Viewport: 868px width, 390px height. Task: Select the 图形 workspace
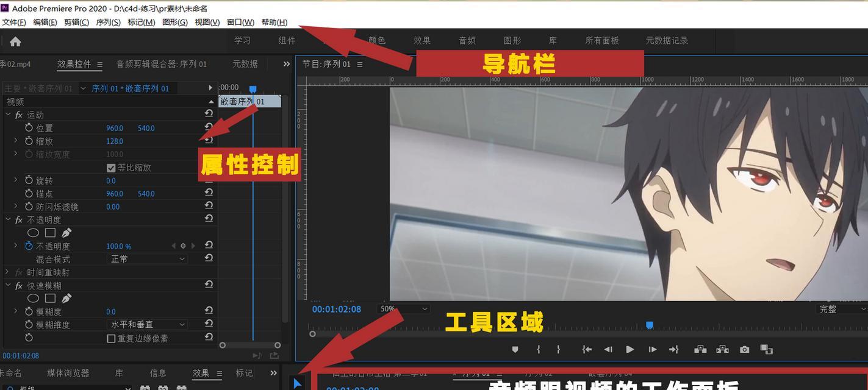(x=512, y=40)
